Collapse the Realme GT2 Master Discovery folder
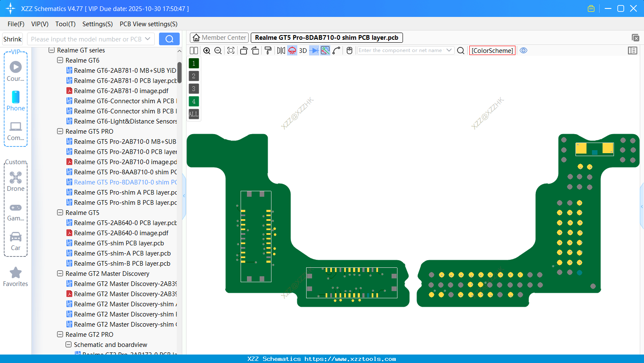The width and height of the screenshot is (644, 363). click(60, 274)
